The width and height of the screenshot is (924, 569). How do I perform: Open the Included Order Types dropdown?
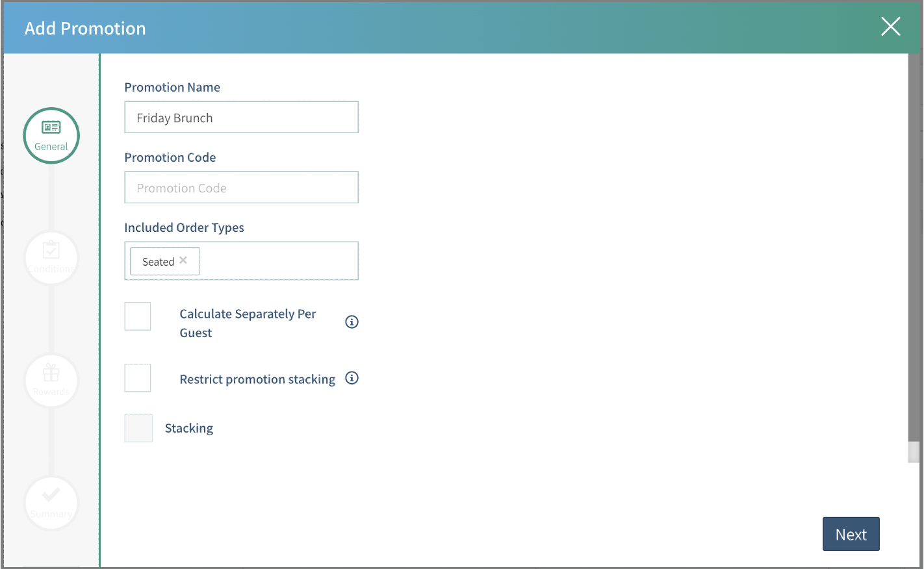(279, 261)
